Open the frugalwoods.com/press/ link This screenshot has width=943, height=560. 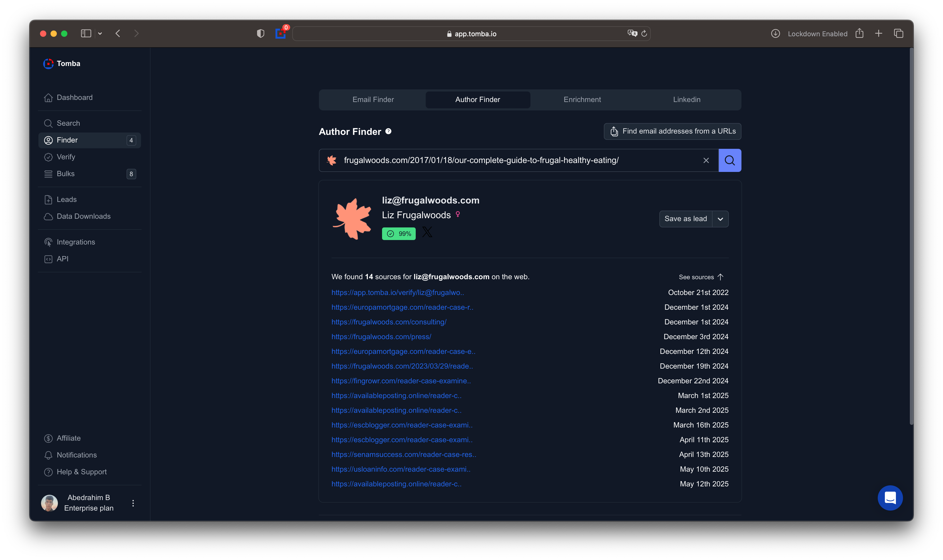(382, 337)
